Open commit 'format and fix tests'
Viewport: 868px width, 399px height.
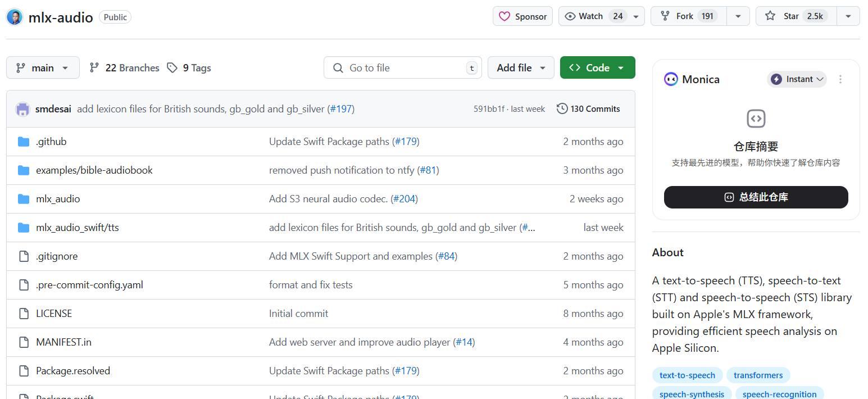(311, 285)
